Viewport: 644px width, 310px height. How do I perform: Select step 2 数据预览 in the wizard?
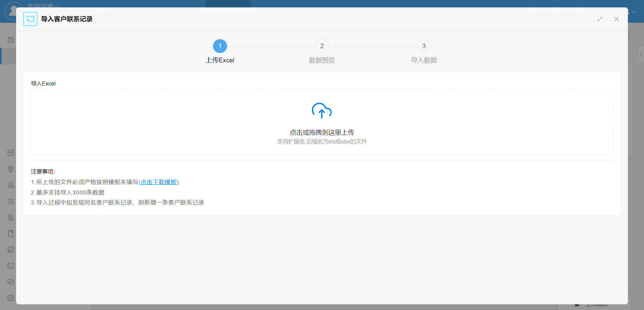(322, 46)
